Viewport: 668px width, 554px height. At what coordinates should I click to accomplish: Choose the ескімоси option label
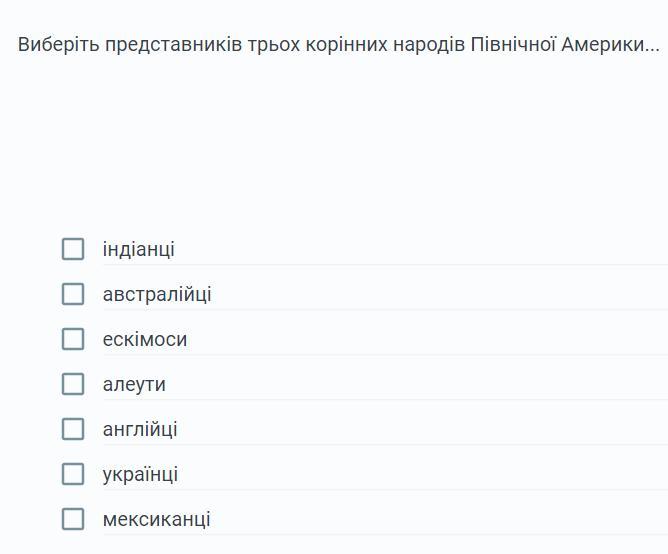[145, 339]
